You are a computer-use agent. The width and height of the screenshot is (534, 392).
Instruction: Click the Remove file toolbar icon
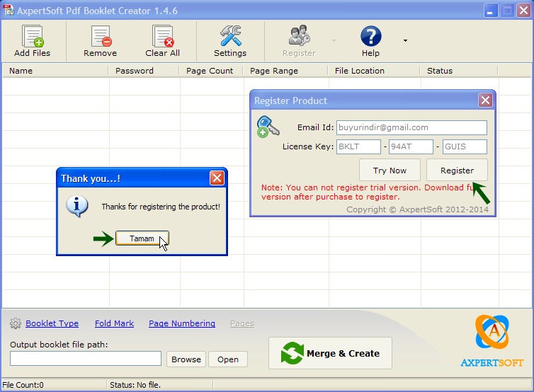[x=101, y=36]
